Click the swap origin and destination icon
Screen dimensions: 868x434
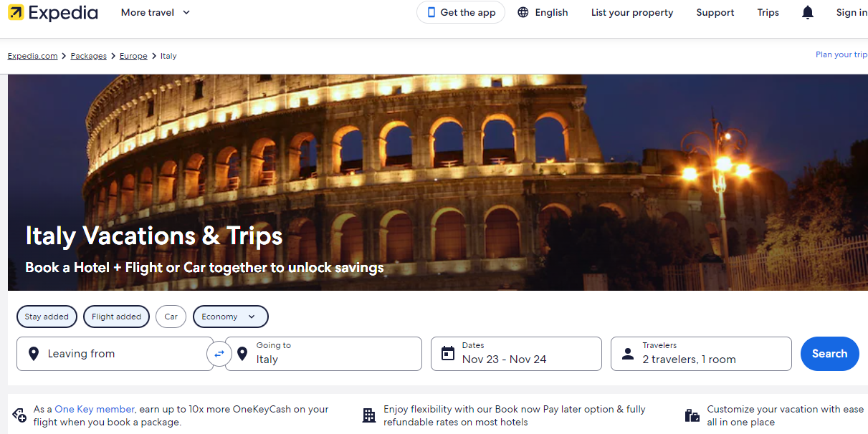[x=219, y=354]
